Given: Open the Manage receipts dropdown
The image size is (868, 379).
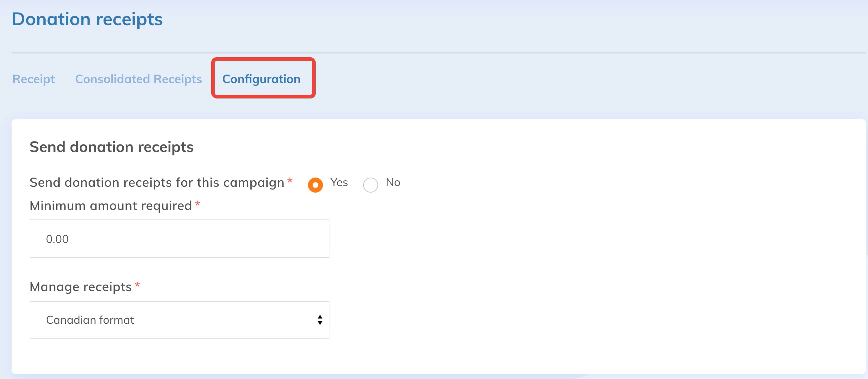Looking at the screenshot, I should pos(179,320).
